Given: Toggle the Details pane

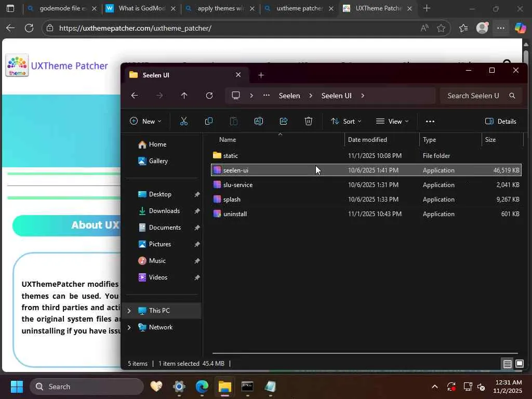Looking at the screenshot, I should click(x=501, y=122).
